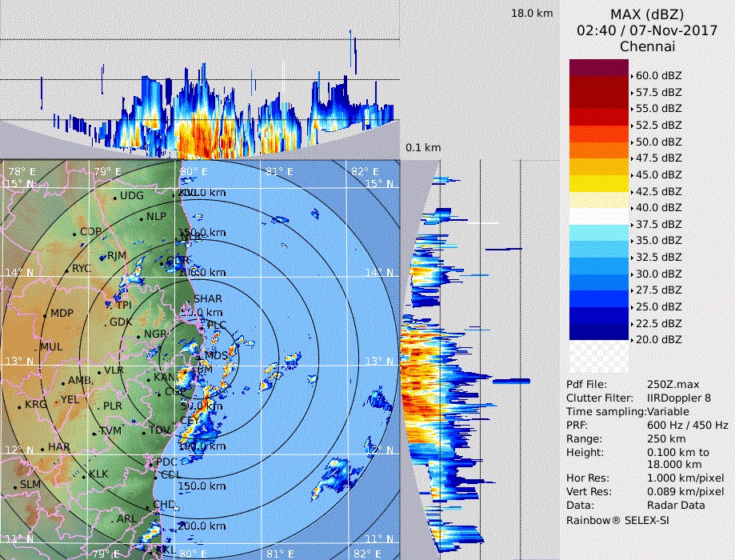Click the white band of the color scale

[598, 216]
